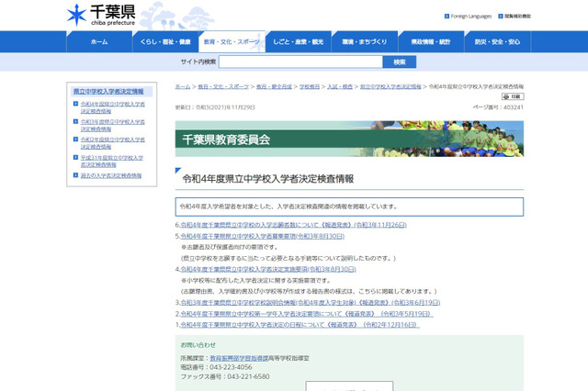Open the くらし・福祉・健康 tab

pyautogui.click(x=165, y=41)
